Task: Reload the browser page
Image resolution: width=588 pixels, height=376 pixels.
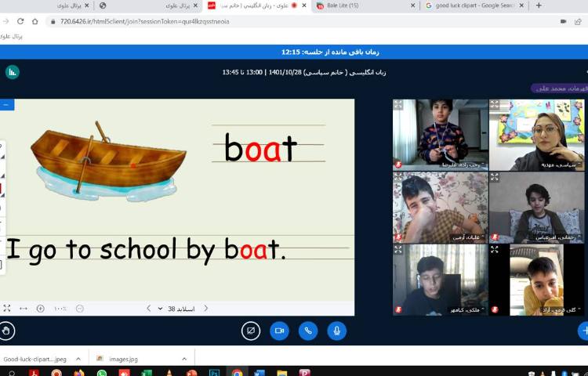Action: point(20,21)
